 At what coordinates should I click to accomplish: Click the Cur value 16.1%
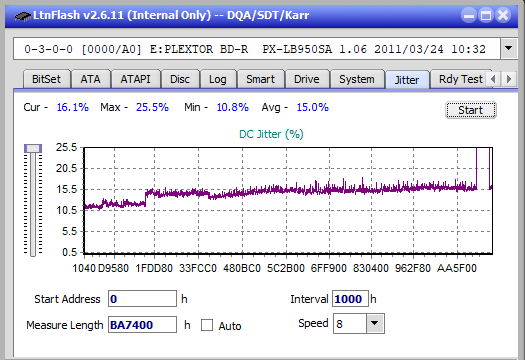[x=73, y=107]
